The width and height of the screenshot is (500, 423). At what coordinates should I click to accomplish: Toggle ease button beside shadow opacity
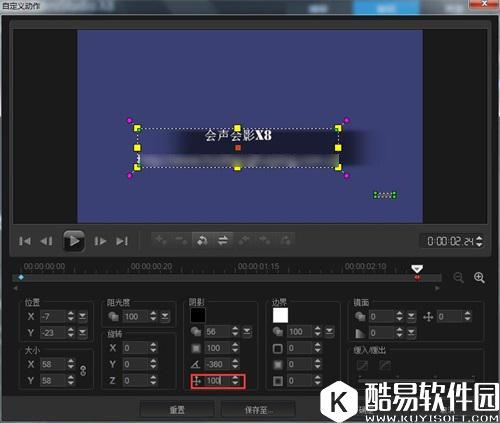[x=247, y=332]
